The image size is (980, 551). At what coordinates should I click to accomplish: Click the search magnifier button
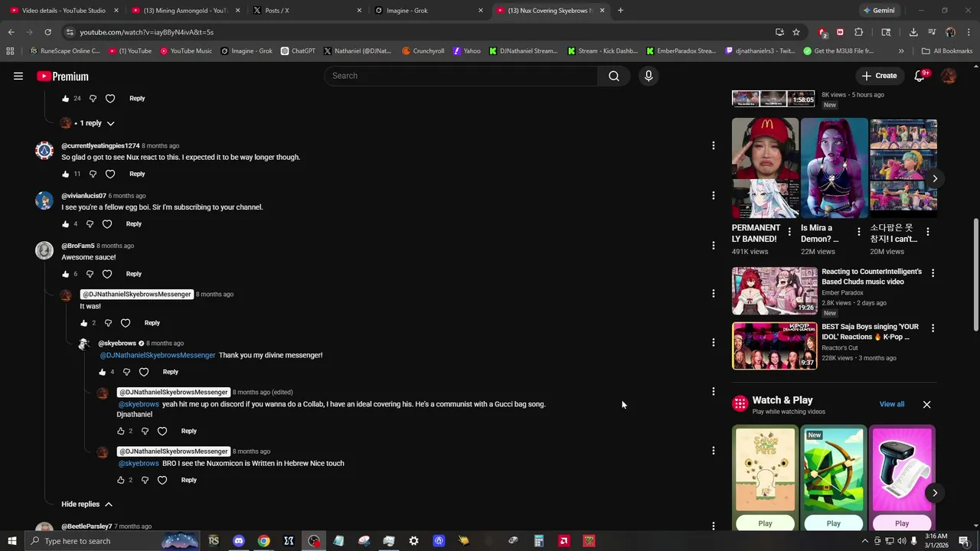click(614, 76)
